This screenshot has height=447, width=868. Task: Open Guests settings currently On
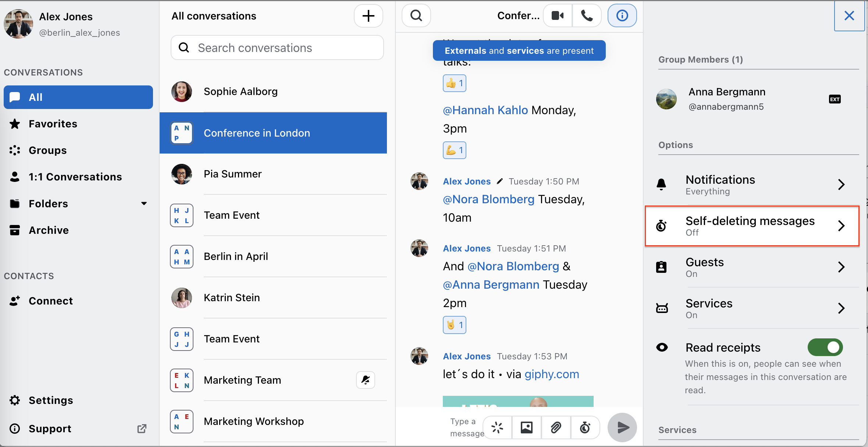[752, 267]
